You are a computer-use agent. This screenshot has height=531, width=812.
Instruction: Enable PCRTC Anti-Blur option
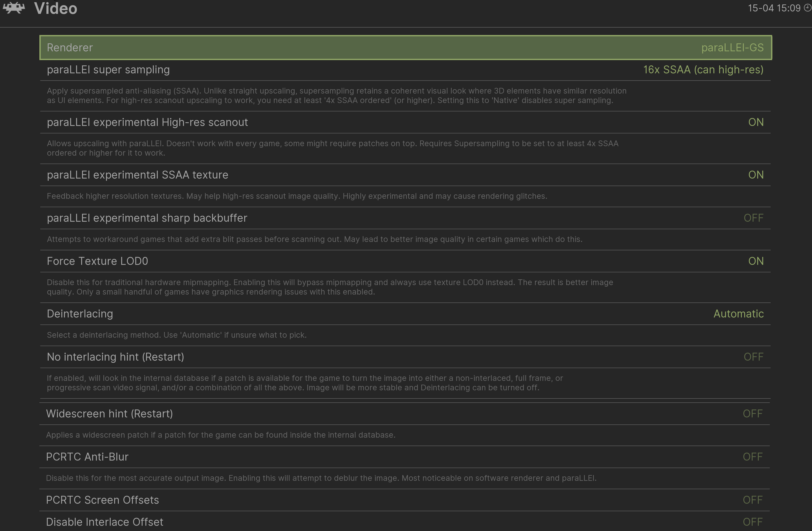(753, 457)
